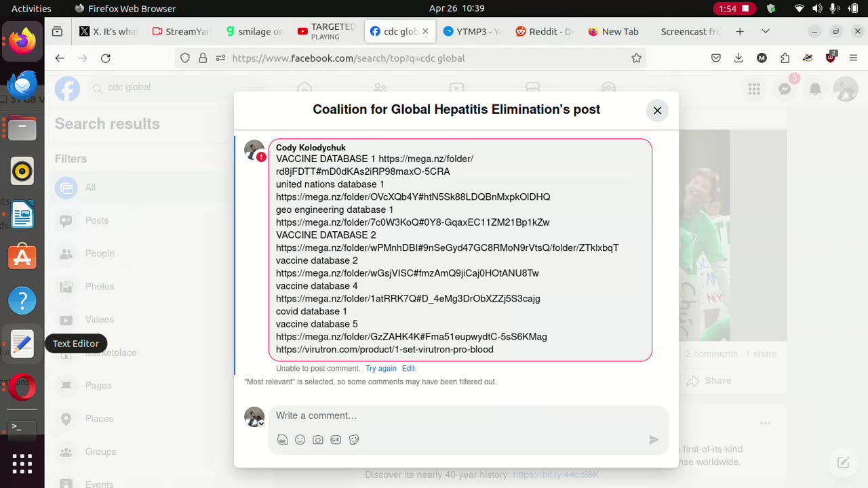Open the virutron.com product link

click(384, 350)
